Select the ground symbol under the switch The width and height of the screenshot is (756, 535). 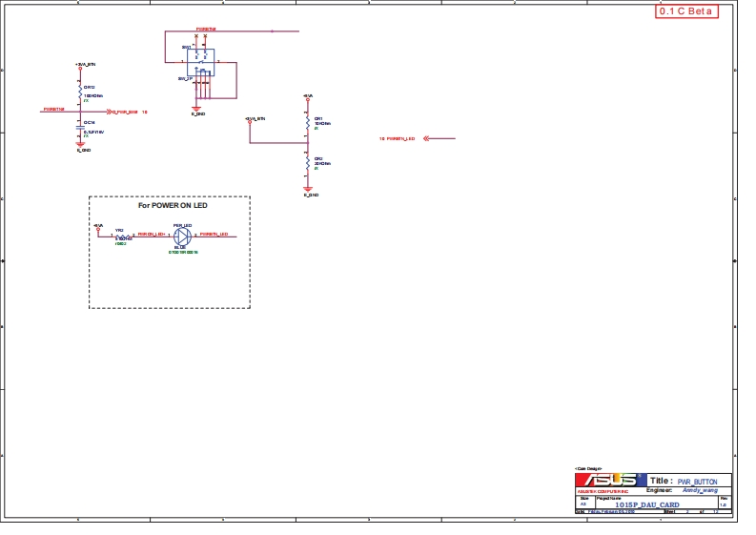(x=197, y=107)
